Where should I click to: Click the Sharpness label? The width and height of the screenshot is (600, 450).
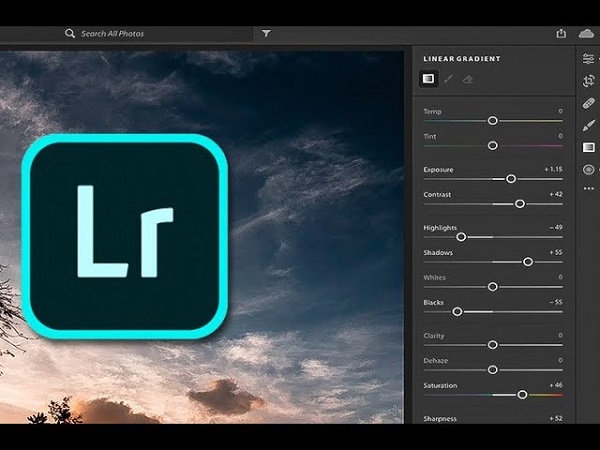pos(440,419)
